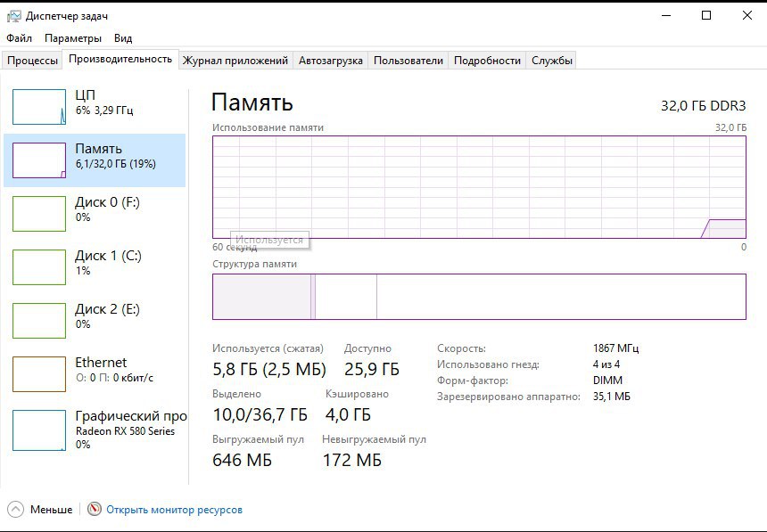Click the resource monitor icon

(95, 509)
